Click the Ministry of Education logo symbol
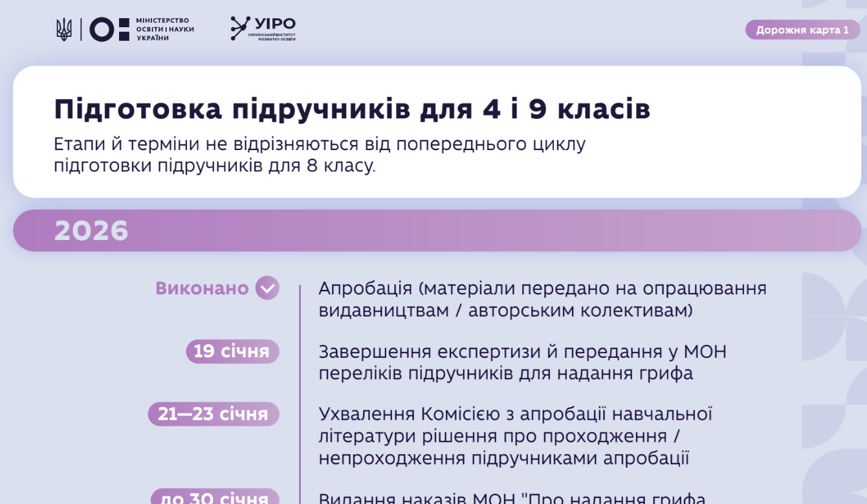 tap(110, 30)
